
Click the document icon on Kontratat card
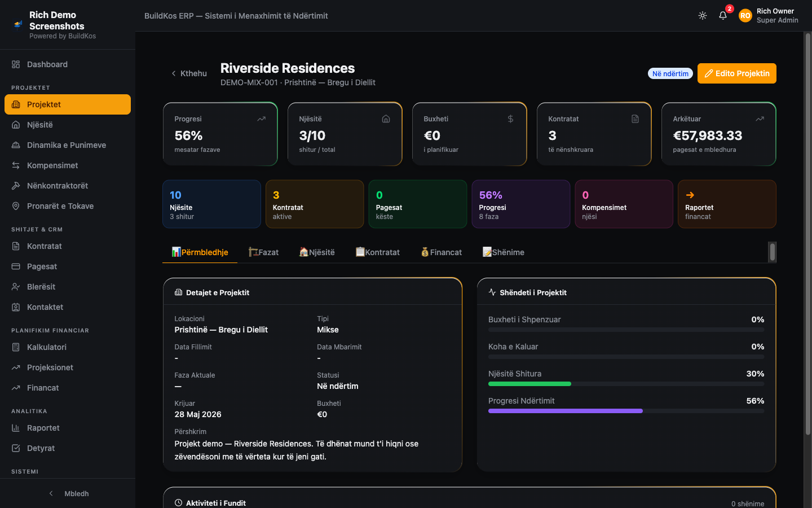pyautogui.click(x=635, y=119)
